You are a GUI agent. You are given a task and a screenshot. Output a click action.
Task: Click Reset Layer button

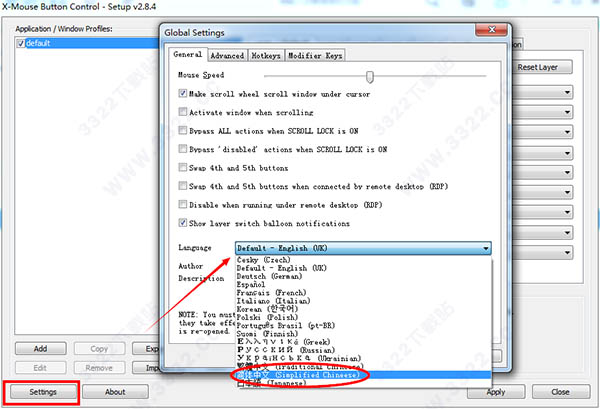click(x=542, y=67)
